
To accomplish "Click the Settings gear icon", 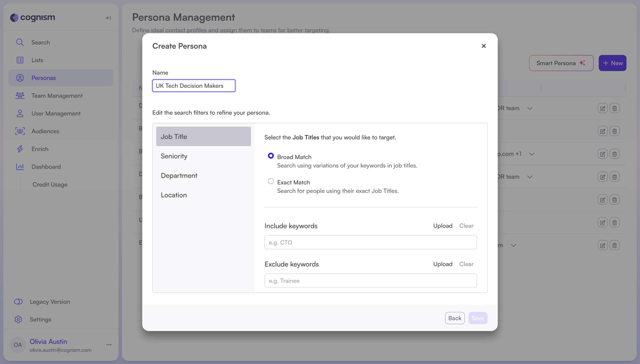I will click(x=18, y=319).
